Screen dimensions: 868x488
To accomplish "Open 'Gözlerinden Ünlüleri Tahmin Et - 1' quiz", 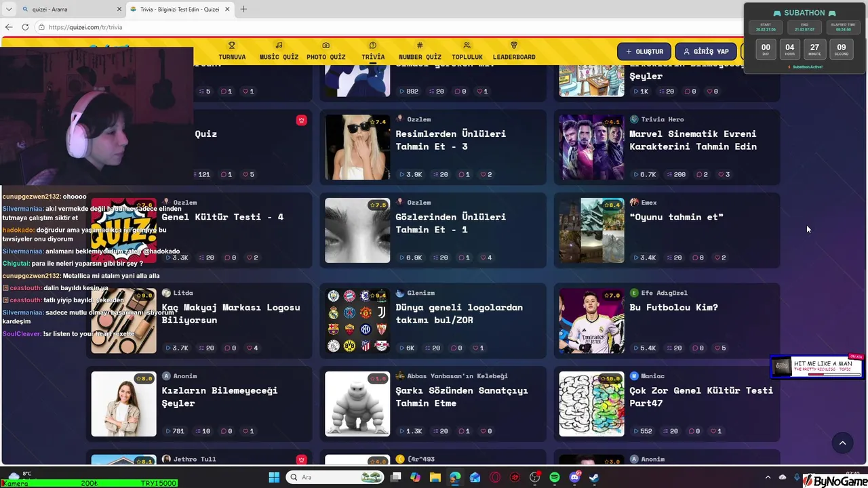I will [450, 223].
